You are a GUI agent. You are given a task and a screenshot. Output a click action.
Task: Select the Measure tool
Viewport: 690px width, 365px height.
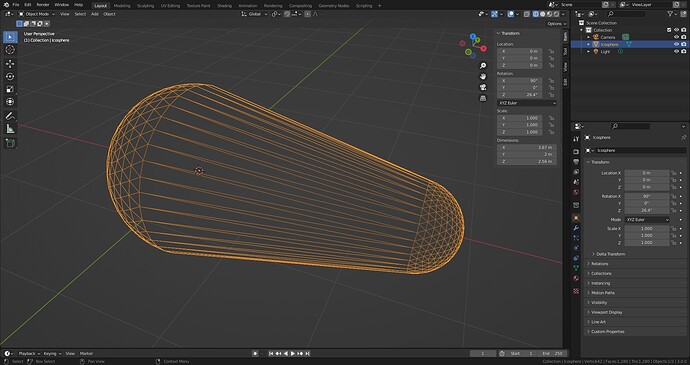click(x=10, y=129)
